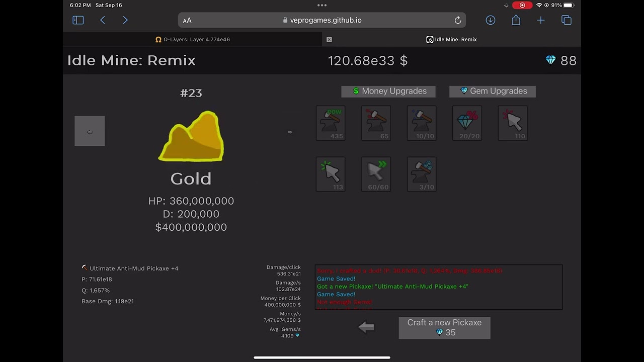Go forward in Safari history
Screen dimensions: 644x362
click(125, 20)
